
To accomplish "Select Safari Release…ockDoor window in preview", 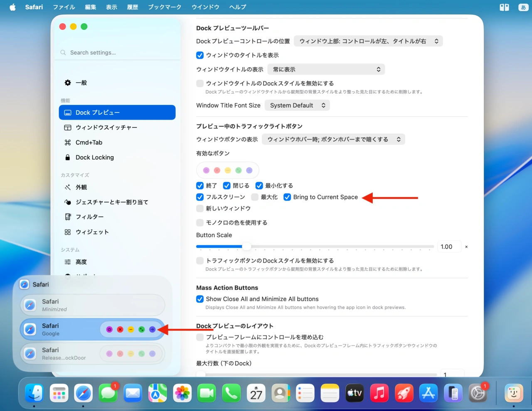I will [x=92, y=354].
